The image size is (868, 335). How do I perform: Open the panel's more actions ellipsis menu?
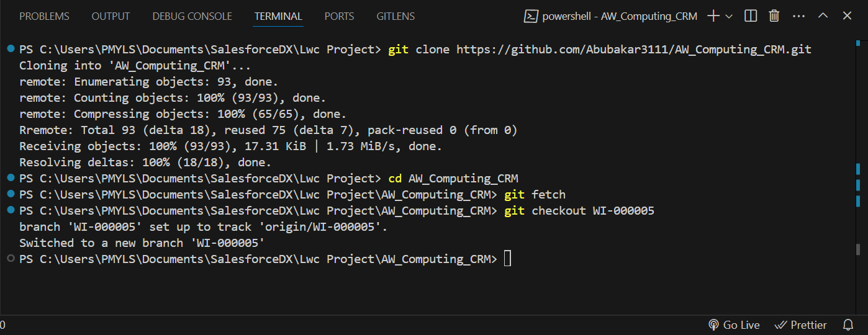[x=799, y=16]
